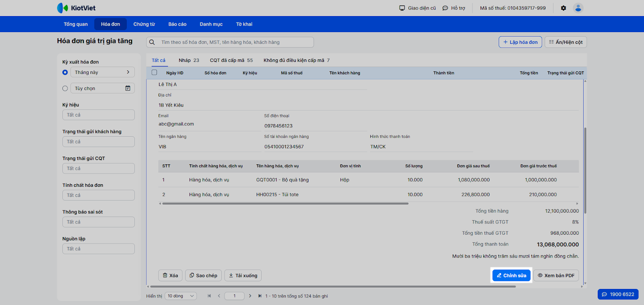Go to first page of records
This screenshot has height=305, width=644.
pyautogui.click(x=209, y=296)
